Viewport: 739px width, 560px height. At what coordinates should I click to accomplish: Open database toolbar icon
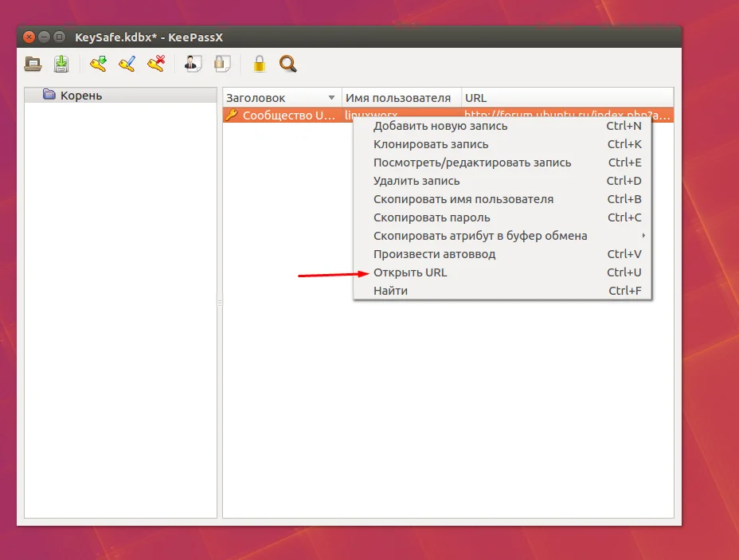click(33, 64)
